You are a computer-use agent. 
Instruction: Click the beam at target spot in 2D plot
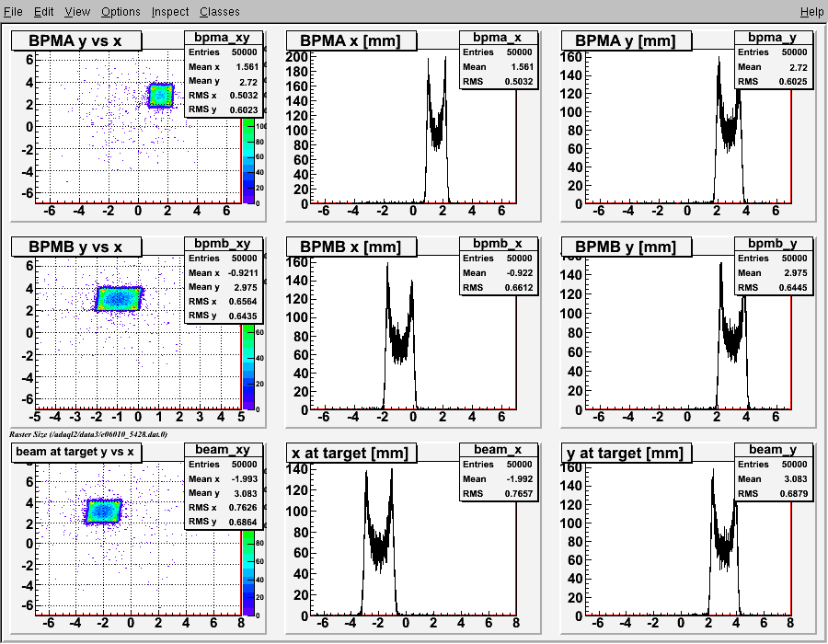tap(103, 511)
